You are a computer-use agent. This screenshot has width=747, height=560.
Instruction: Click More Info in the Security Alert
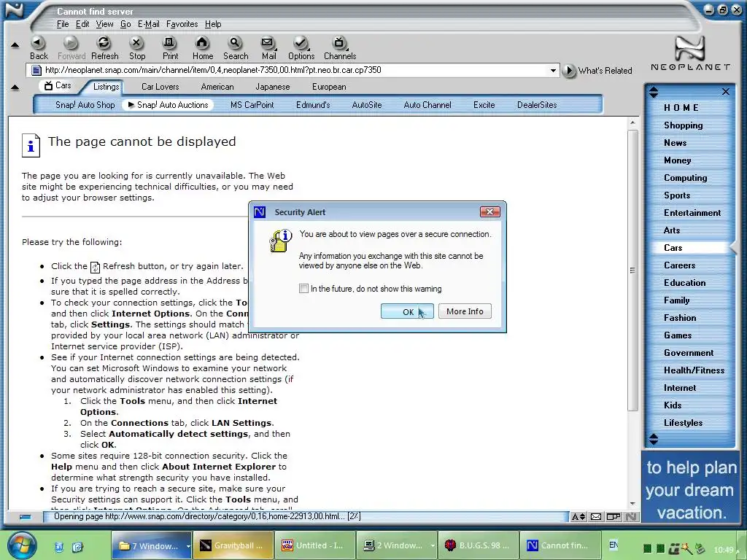(465, 311)
